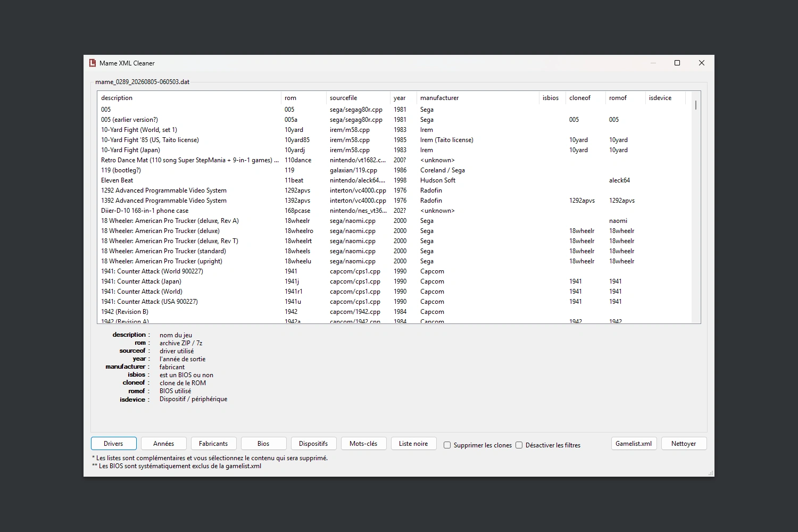Click romof cell "aleck64"
The height and width of the screenshot is (532, 798).
[x=619, y=180]
